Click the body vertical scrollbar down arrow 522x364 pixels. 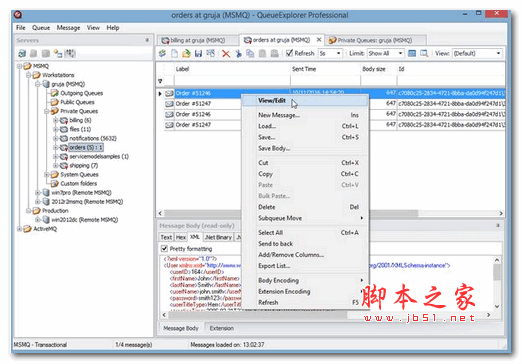[497, 306]
